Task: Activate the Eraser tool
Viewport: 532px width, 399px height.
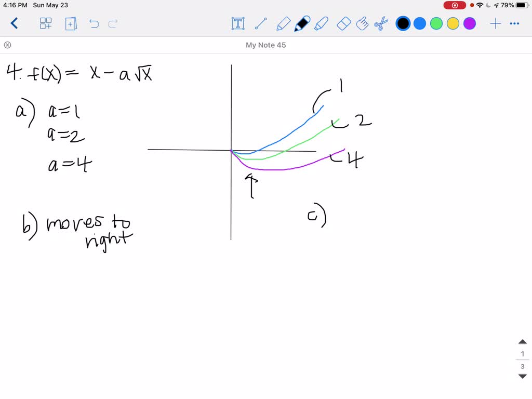Action: pyautogui.click(x=343, y=23)
